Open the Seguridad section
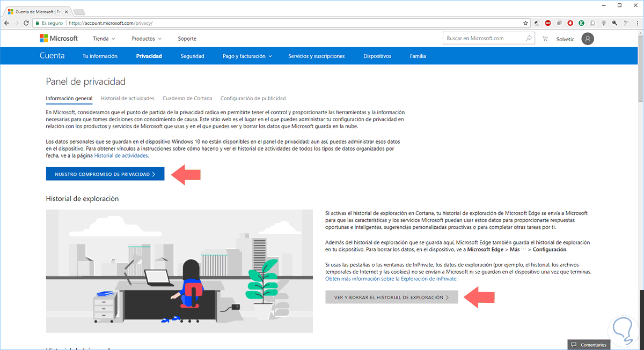Screen dimensions: 644x350 point(192,56)
